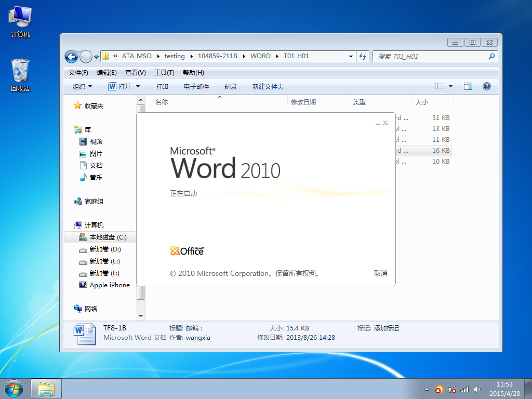This screenshot has height=399, width=532.
Task: Click the testing breadcrumb segment
Action: [175, 56]
